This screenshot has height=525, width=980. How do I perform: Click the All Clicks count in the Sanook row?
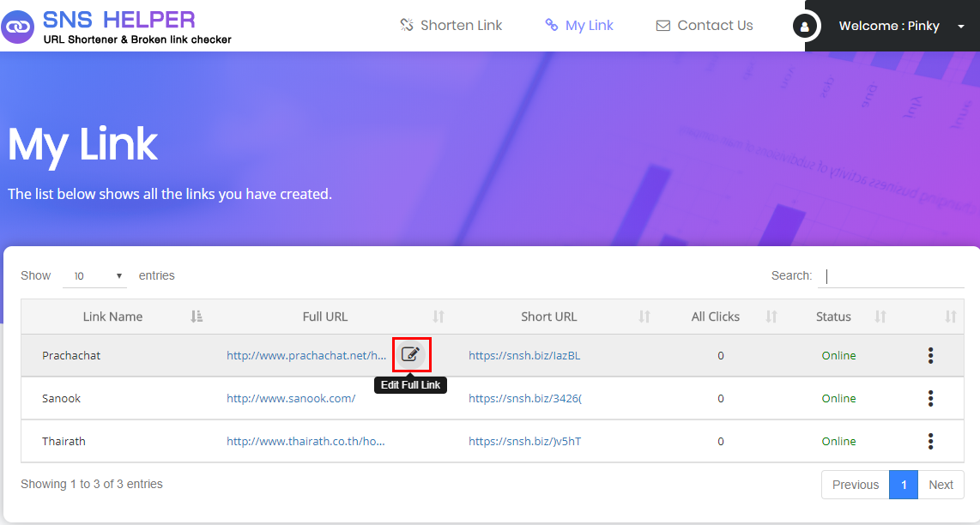(721, 398)
